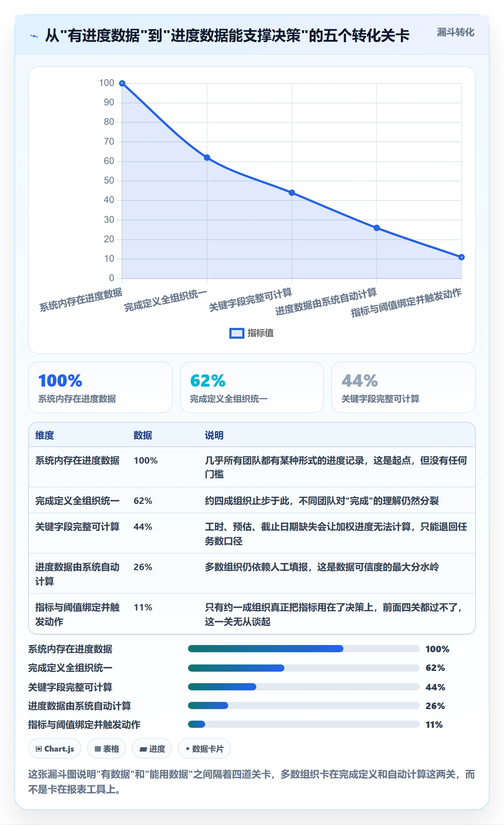Click the 关键字段完整可计算 progress bar
Image resolution: width=504 pixels, height=825 pixels.
click(303, 687)
